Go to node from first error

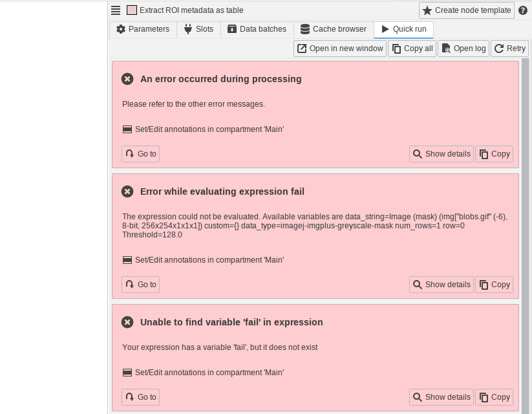coord(140,154)
